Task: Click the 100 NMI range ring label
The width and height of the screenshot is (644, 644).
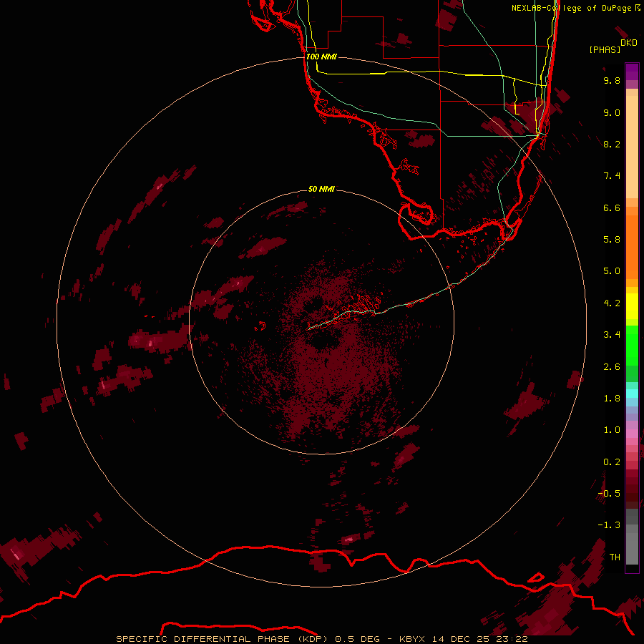Action: pos(321,57)
